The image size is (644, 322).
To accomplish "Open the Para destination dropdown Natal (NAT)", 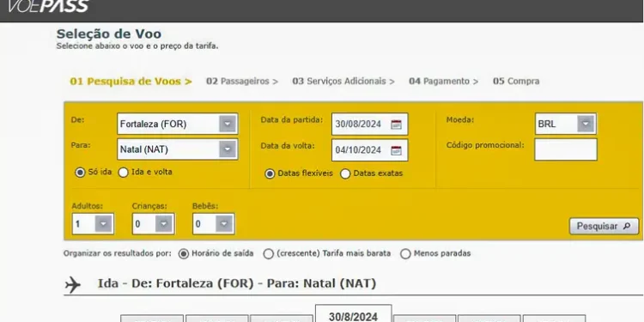I will [178, 149].
